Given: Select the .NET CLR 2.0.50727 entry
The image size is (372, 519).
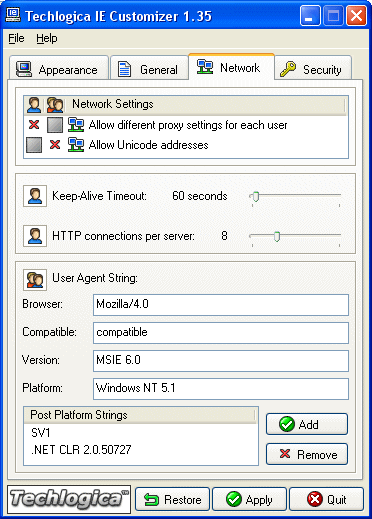Looking at the screenshot, I should [x=81, y=450].
